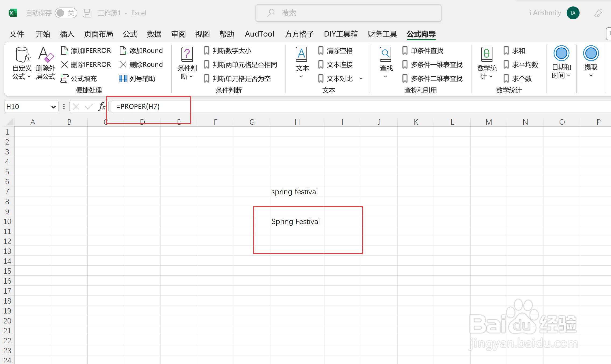Switch to the 方方格子 tab
Image resolution: width=611 pixels, height=364 pixels.
(x=299, y=34)
